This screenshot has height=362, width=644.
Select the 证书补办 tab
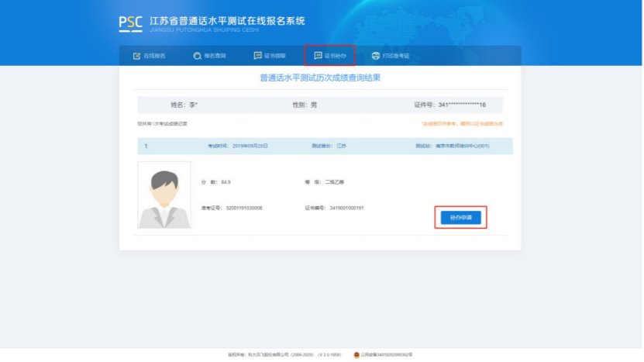[x=330, y=56]
